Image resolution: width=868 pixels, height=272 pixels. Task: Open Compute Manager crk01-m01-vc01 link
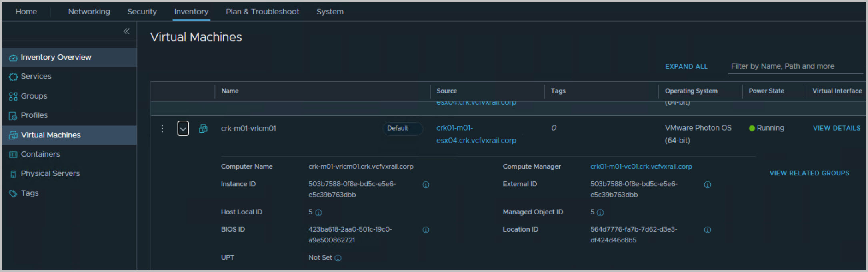641,167
